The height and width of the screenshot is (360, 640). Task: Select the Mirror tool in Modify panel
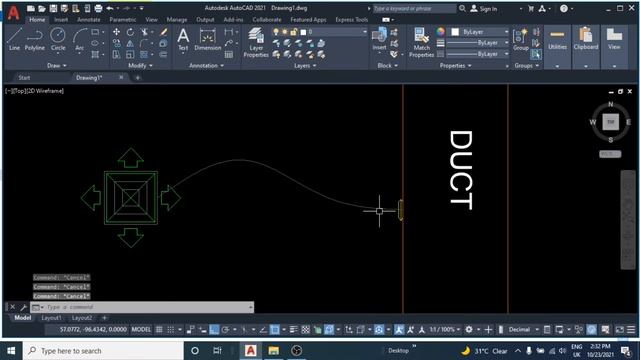point(130,43)
